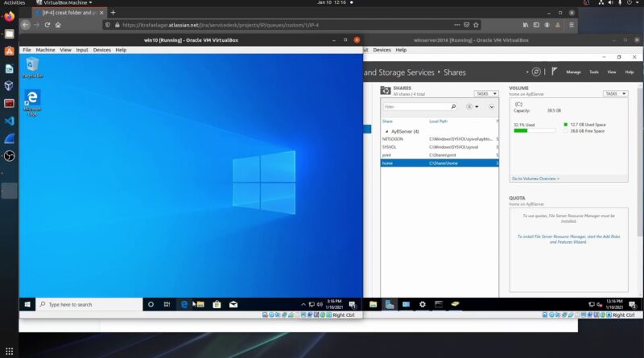The image size is (644, 358).
Task: Select the SYSVOL share row
Action: point(440,147)
